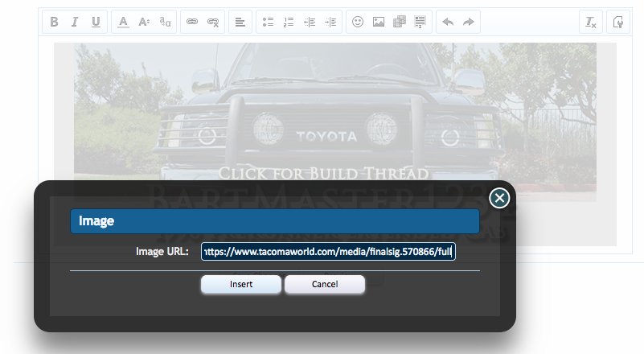Viewport: 644px width, 354px height.
Task: Click the insert media icon
Action: pyautogui.click(x=400, y=22)
